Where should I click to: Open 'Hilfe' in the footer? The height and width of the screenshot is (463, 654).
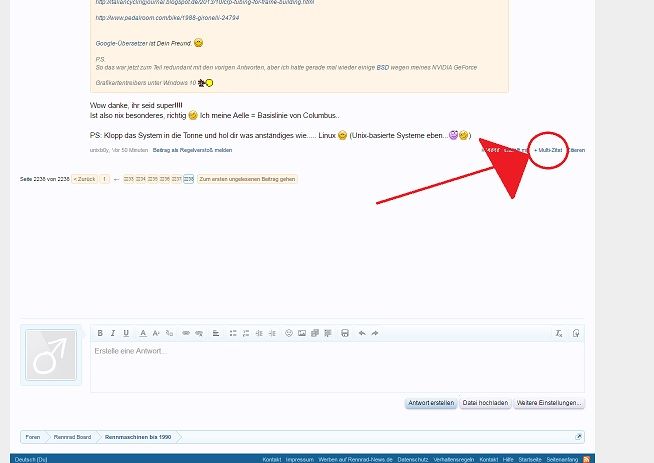(508, 459)
